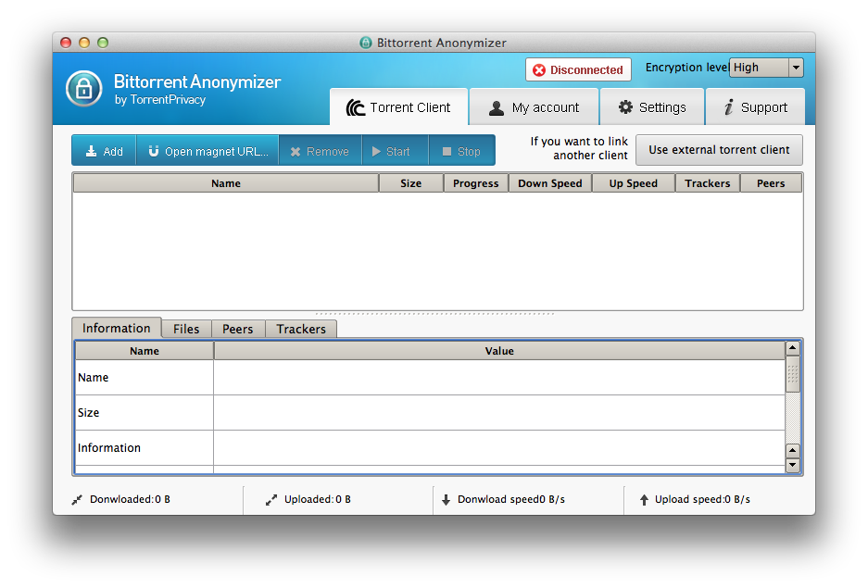Show the Peers details tab
Image resolution: width=868 pixels, height=588 pixels.
tap(238, 329)
